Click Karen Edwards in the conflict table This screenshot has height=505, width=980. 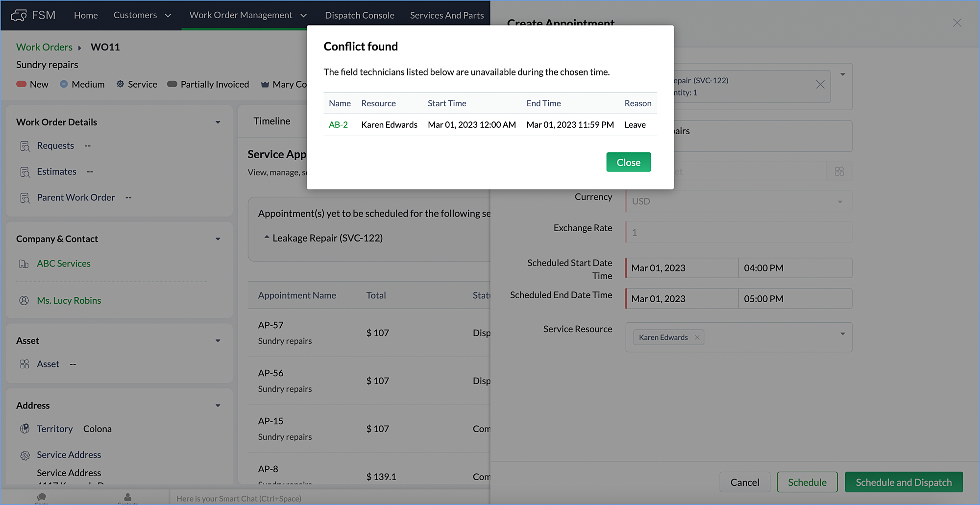coord(390,125)
